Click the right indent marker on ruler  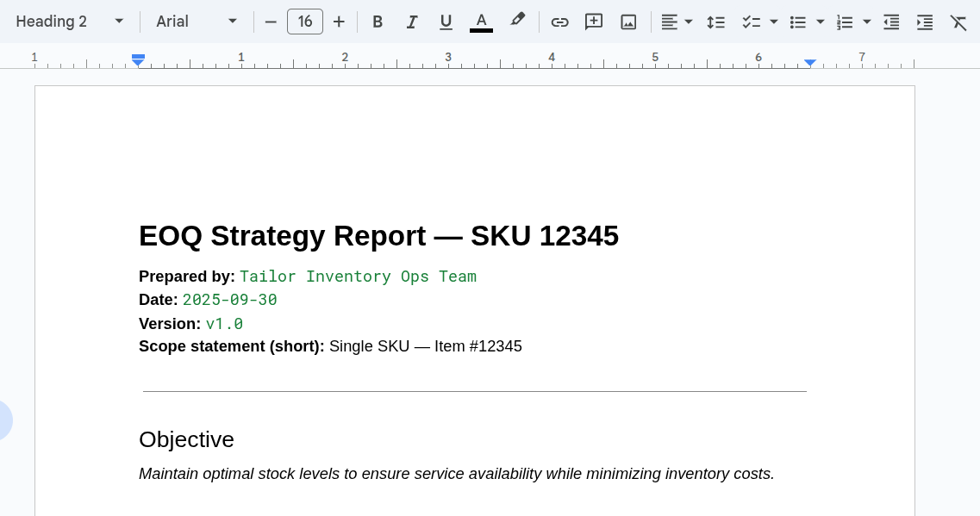[x=810, y=63]
